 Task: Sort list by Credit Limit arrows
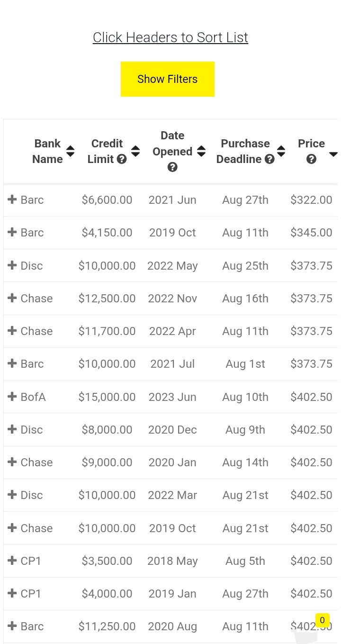click(x=135, y=151)
